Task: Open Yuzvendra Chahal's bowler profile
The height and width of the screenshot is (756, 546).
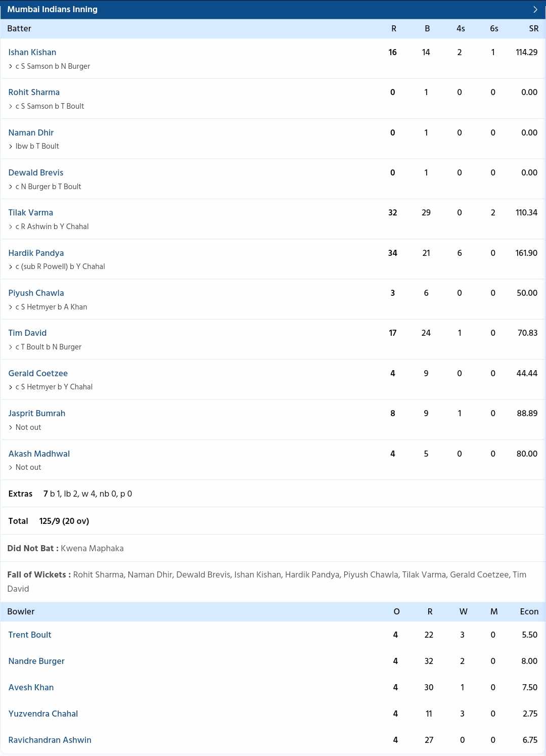Action: (x=43, y=714)
